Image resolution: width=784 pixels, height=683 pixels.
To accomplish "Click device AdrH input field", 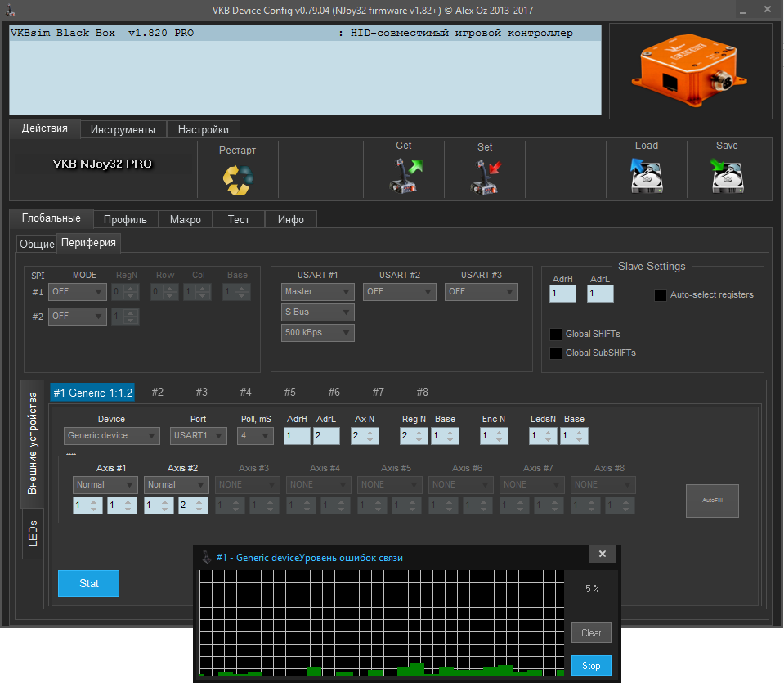I will click(297, 436).
